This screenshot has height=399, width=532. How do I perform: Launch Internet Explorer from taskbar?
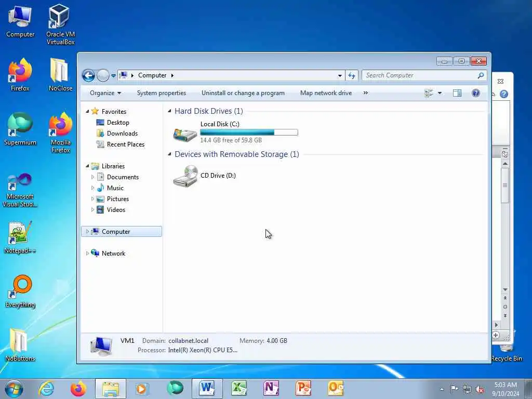(46, 389)
